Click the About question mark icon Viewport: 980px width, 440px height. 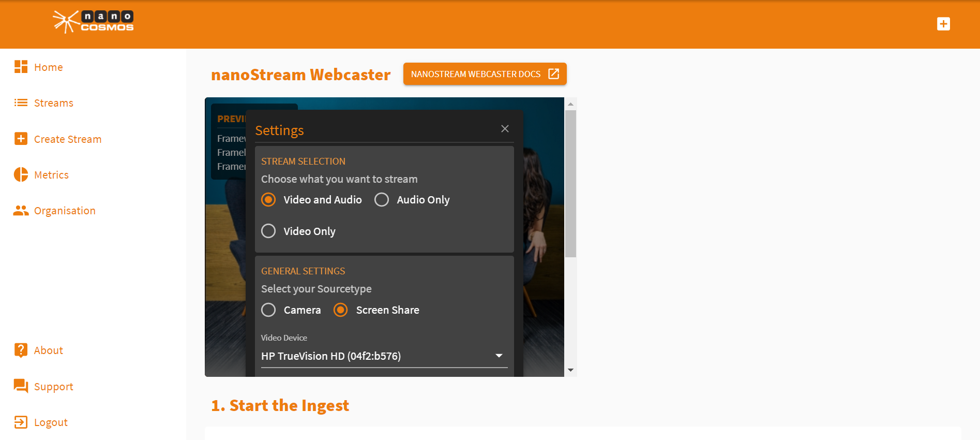point(21,350)
